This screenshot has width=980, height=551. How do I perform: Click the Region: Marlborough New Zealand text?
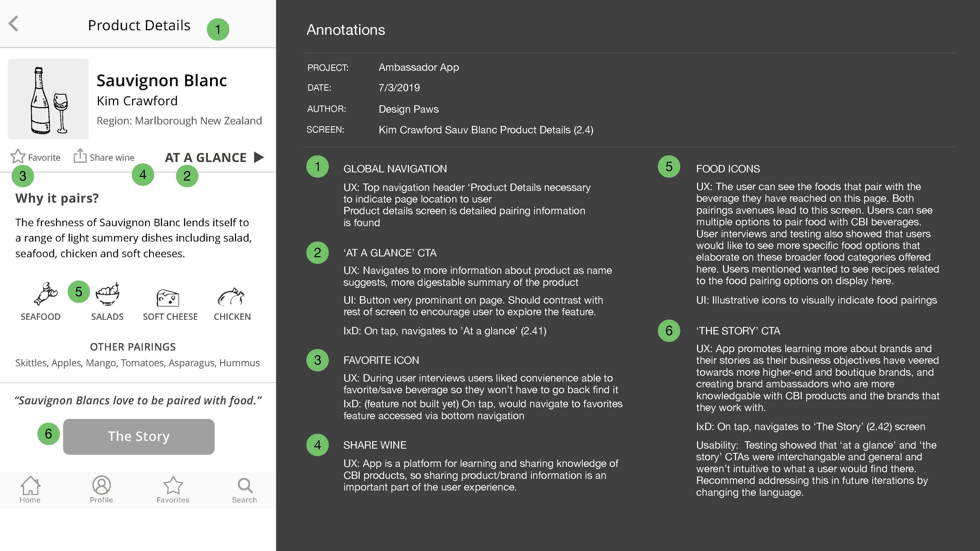click(179, 121)
